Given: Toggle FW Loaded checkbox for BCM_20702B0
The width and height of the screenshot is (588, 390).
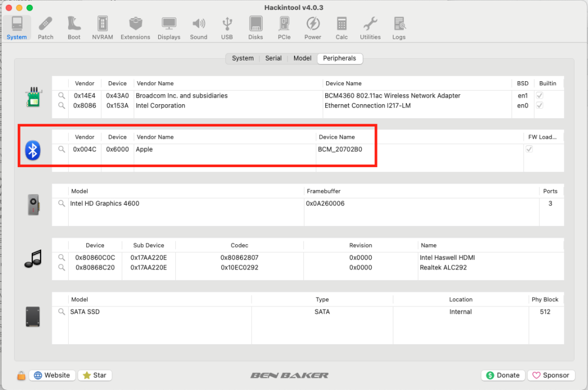Looking at the screenshot, I should pos(529,149).
